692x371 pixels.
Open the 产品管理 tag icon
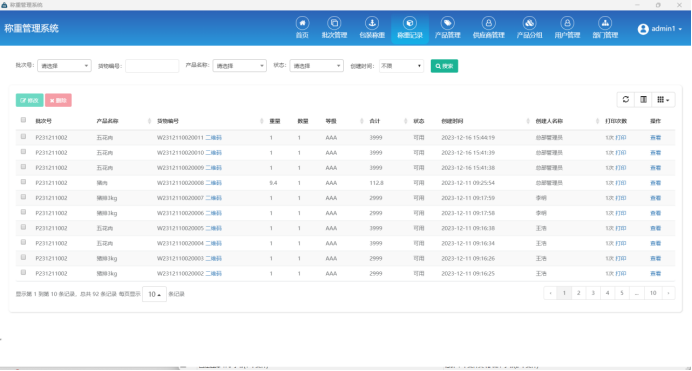(x=448, y=23)
